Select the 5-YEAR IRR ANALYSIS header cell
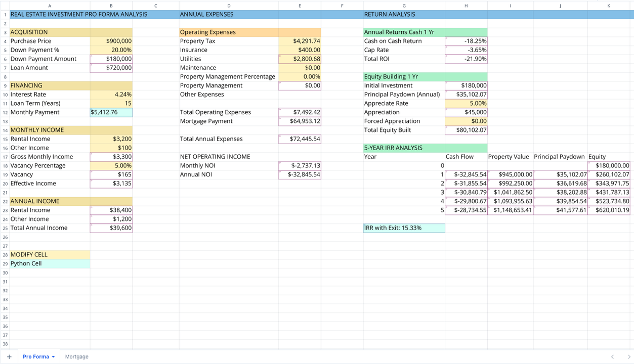The width and height of the screenshot is (634, 364). click(x=404, y=148)
